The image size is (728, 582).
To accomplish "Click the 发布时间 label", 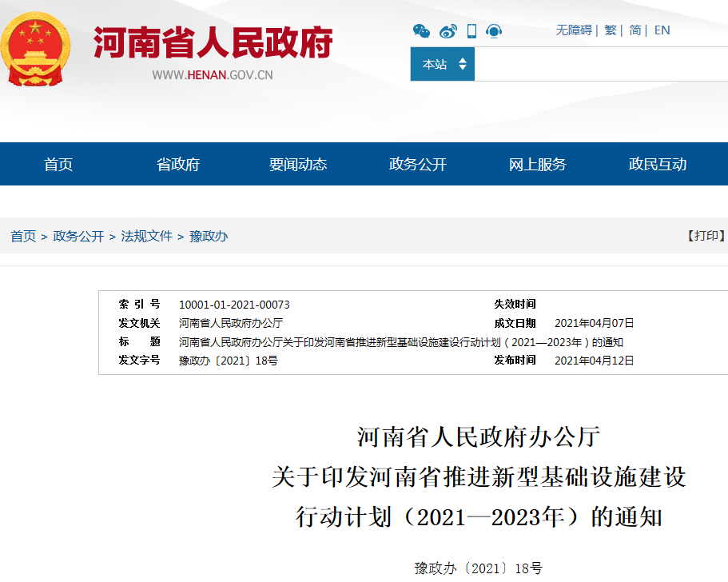I will click(515, 360).
